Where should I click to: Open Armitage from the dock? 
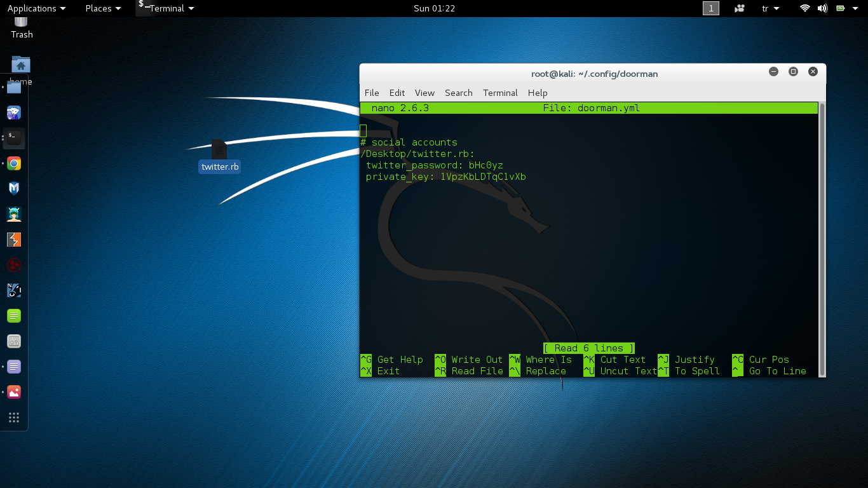(x=14, y=214)
